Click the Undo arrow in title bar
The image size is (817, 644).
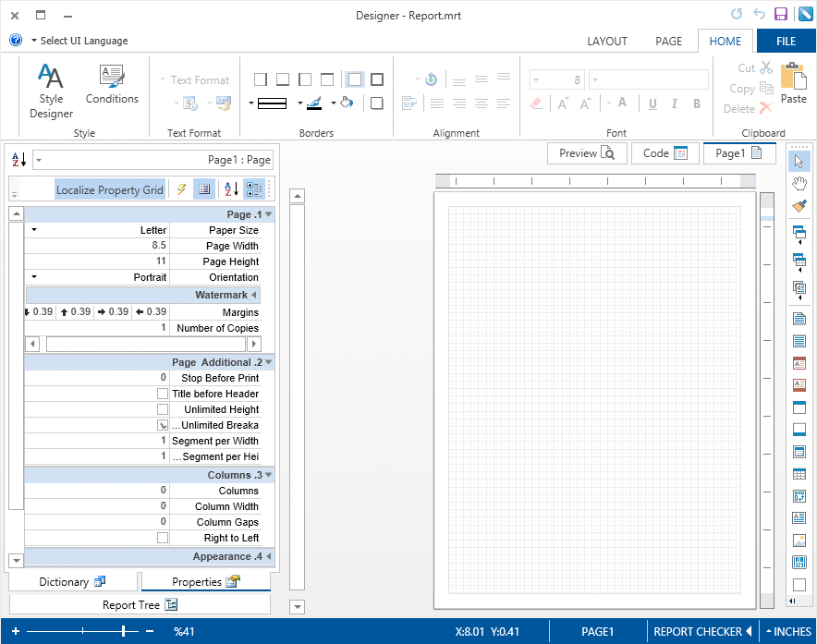759,14
